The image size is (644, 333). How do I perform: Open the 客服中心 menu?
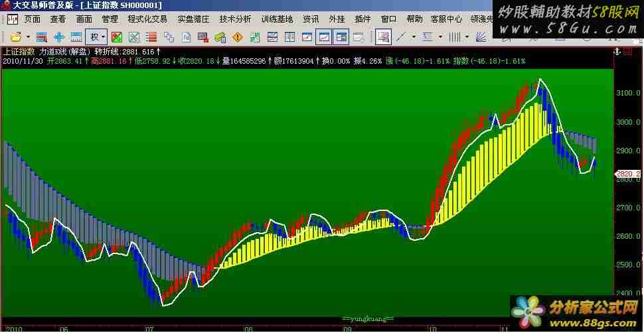click(446, 19)
